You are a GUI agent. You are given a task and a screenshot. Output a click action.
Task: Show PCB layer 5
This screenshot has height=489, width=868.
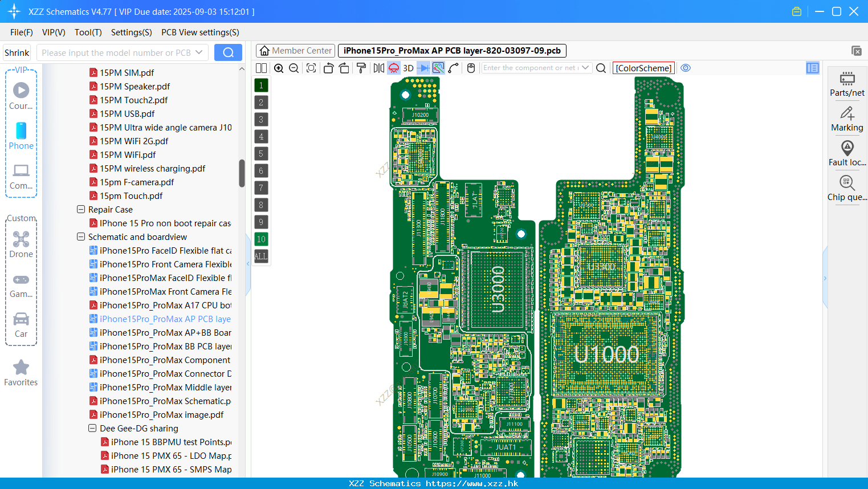[261, 153]
